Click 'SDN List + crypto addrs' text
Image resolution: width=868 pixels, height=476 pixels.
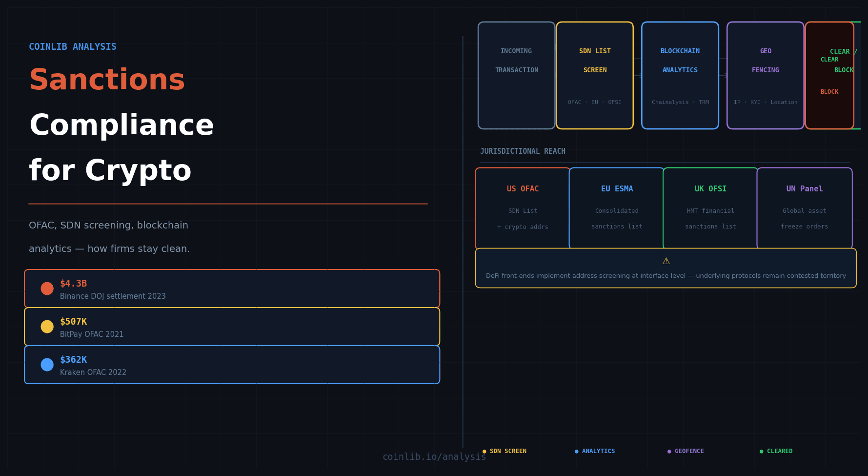tap(523, 219)
